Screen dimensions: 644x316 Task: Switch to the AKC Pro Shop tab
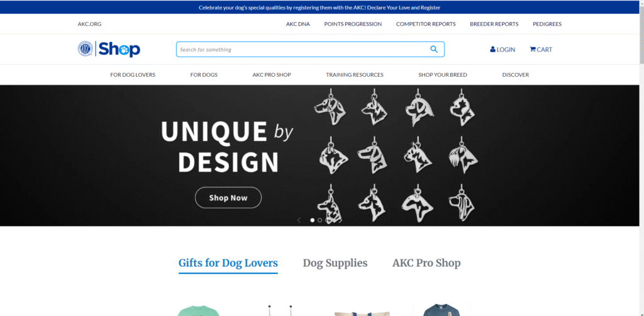(x=426, y=263)
